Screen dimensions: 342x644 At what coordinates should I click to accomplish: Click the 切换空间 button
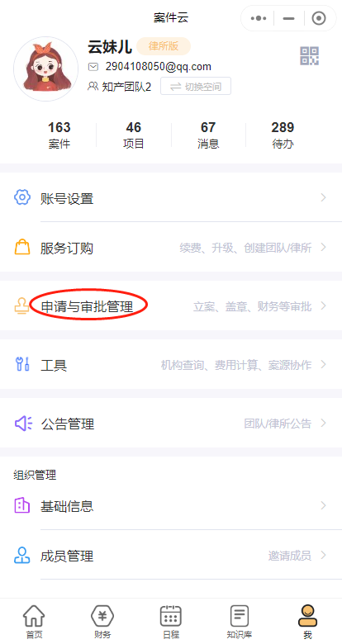click(x=196, y=86)
